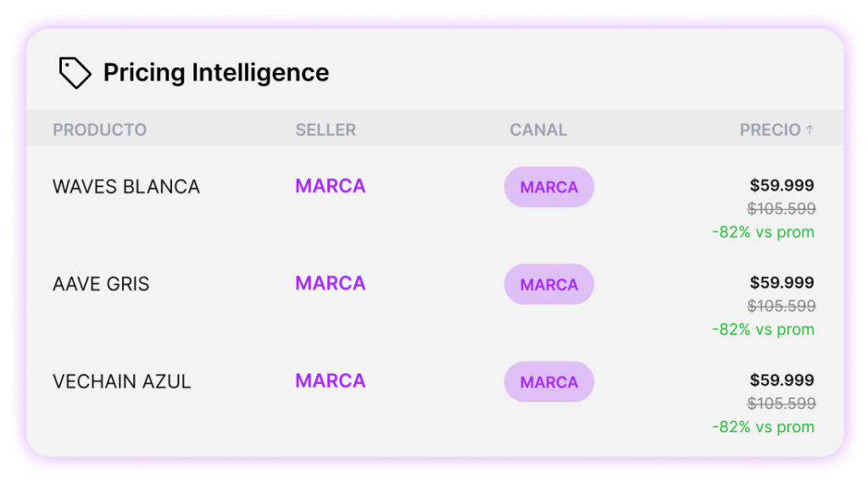Click the Pricing Intelligence title
Image resolution: width=868 pixels, height=483 pixels.
(x=216, y=73)
